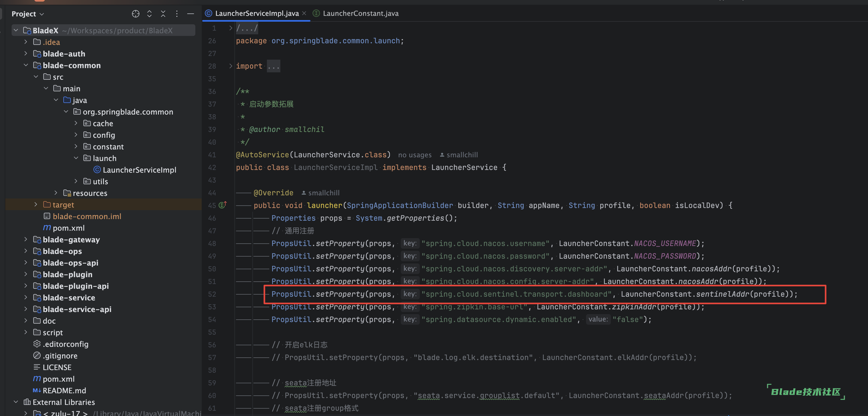868x416 pixels.
Task: Click the LauncherServiceImpl class icon in tree
Action: click(x=97, y=170)
